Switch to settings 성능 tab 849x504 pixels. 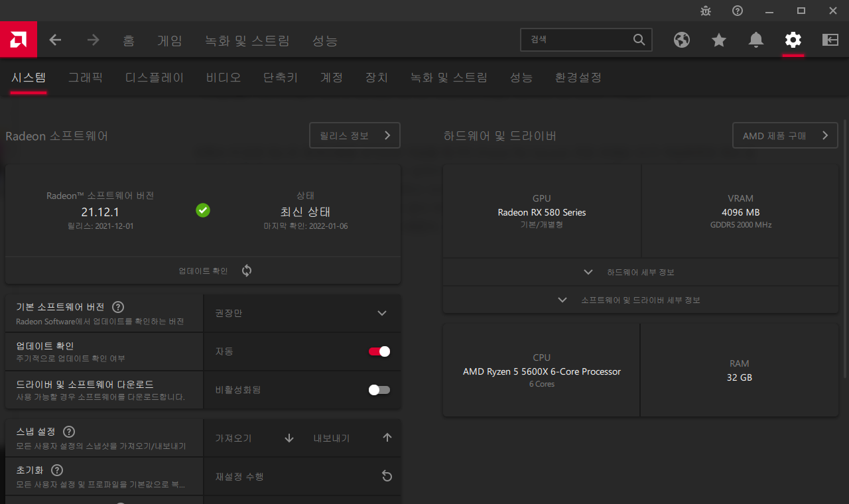[x=521, y=78]
